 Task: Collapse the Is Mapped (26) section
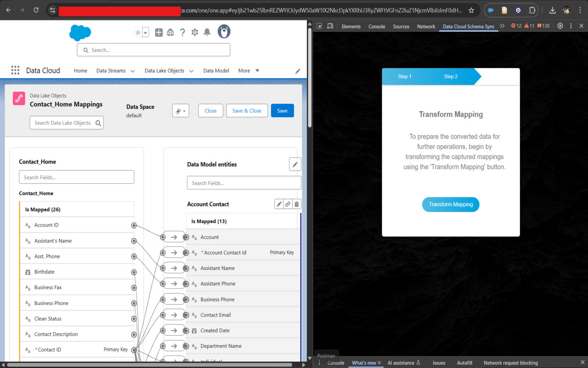click(77, 209)
